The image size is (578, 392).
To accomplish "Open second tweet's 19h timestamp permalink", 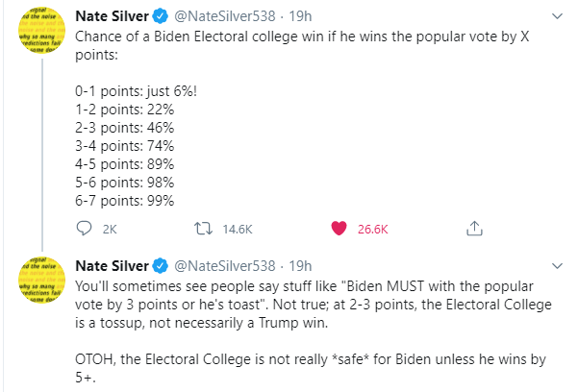I will pyautogui.click(x=300, y=265).
